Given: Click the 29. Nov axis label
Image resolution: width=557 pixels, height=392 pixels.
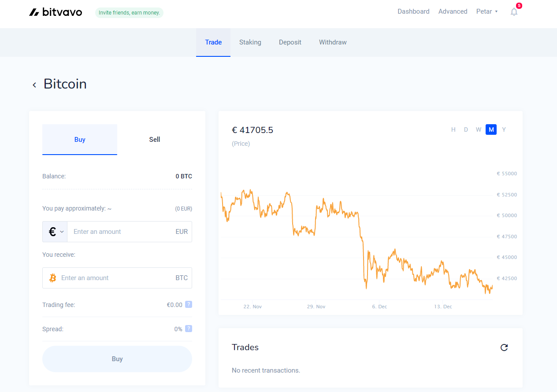Looking at the screenshot, I should pos(316,307).
